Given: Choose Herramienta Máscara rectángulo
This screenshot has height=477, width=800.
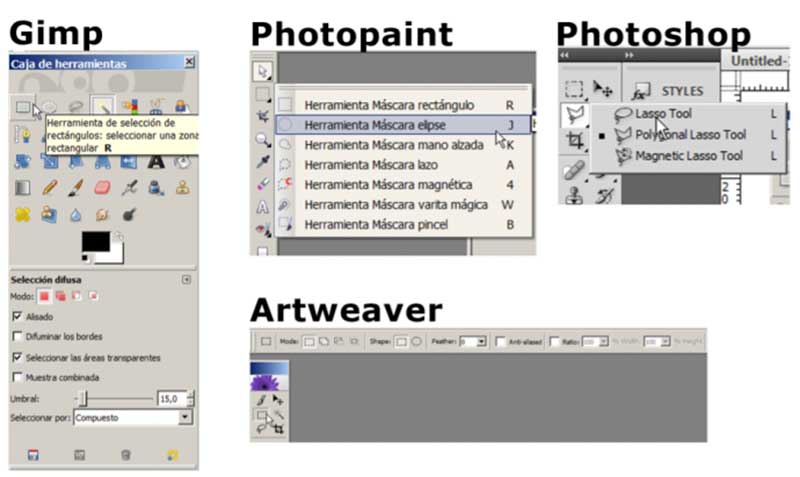Looking at the screenshot, I should click(403, 105).
